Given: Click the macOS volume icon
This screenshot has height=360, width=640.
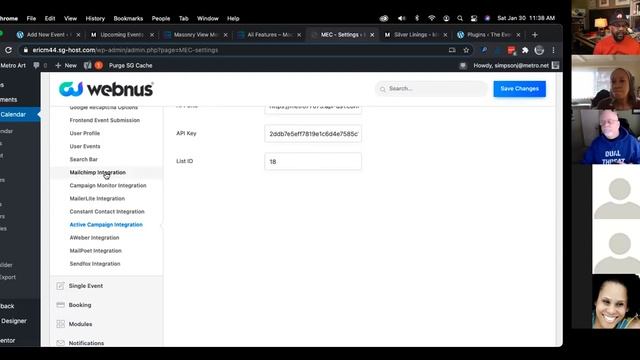Looking at the screenshot, I should [x=402, y=18].
